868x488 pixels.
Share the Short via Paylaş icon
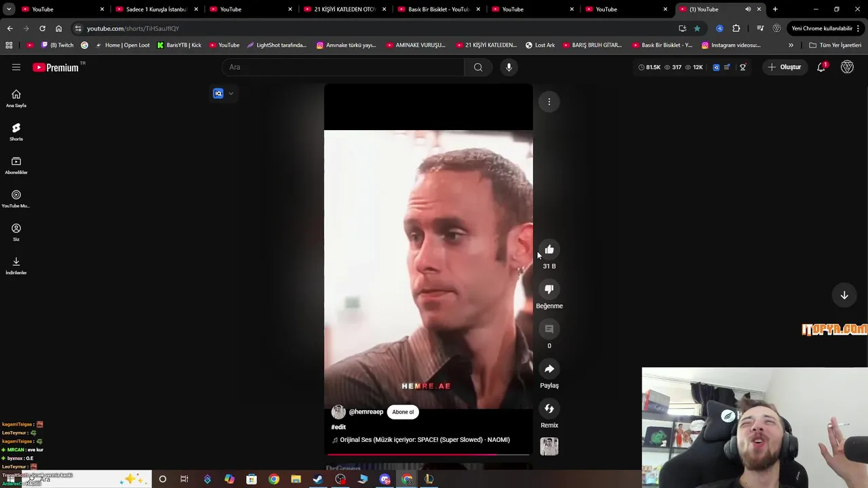(x=549, y=369)
